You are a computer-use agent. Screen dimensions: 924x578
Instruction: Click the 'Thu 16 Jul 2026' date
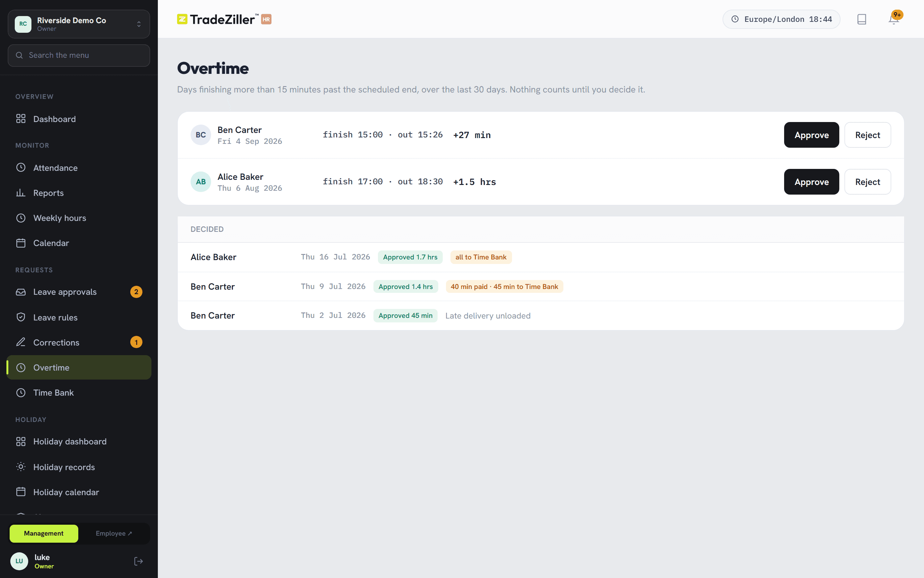pyautogui.click(x=335, y=257)
